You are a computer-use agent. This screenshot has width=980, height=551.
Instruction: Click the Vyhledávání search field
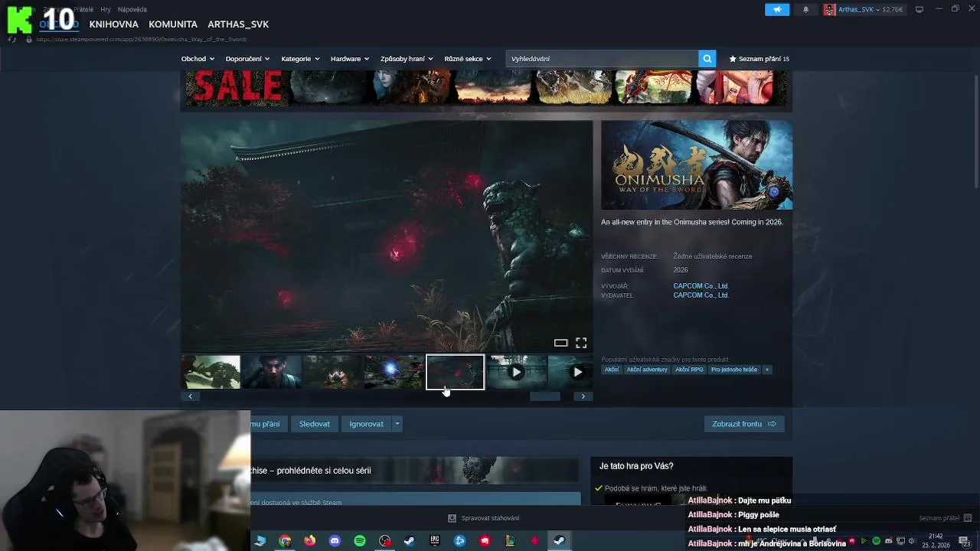click(x=602, y=59)
